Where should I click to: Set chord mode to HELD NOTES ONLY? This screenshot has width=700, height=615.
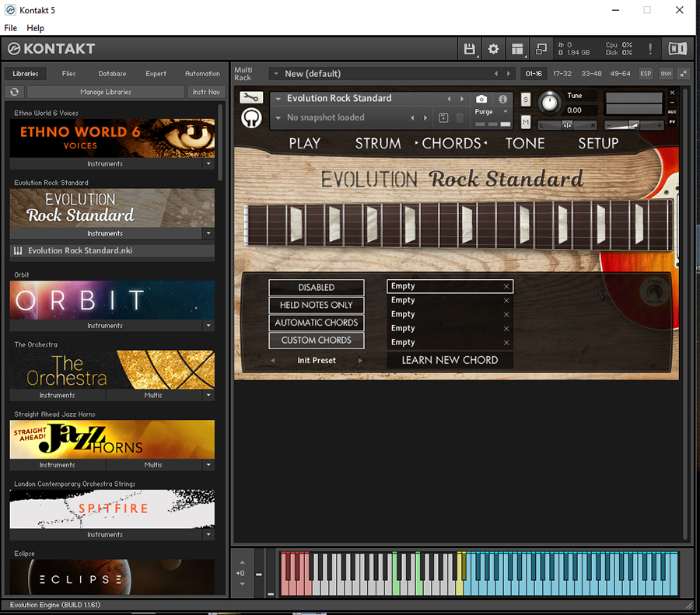coord(317,305)
